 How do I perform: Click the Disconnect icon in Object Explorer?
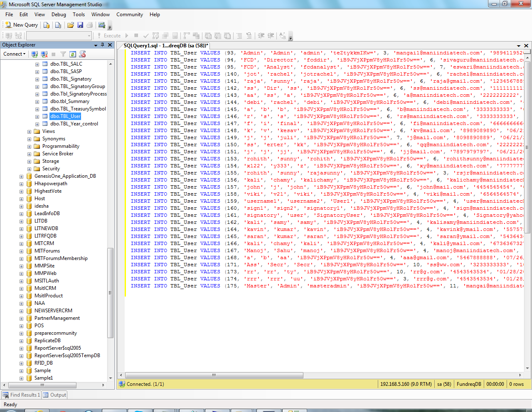pyautogui.click(x=44, y=54)
